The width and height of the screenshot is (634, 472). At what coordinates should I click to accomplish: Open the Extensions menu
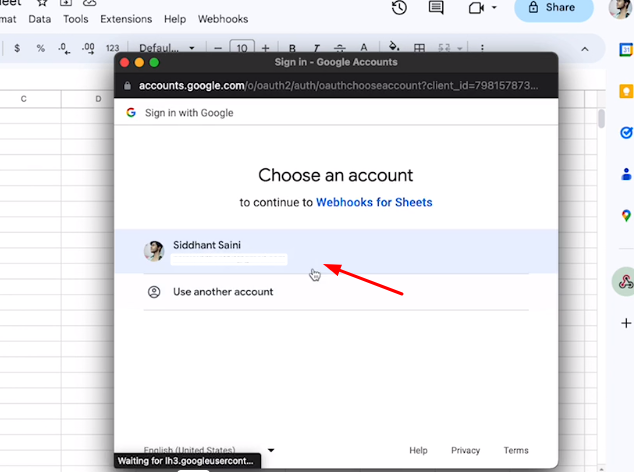[126, 19]
